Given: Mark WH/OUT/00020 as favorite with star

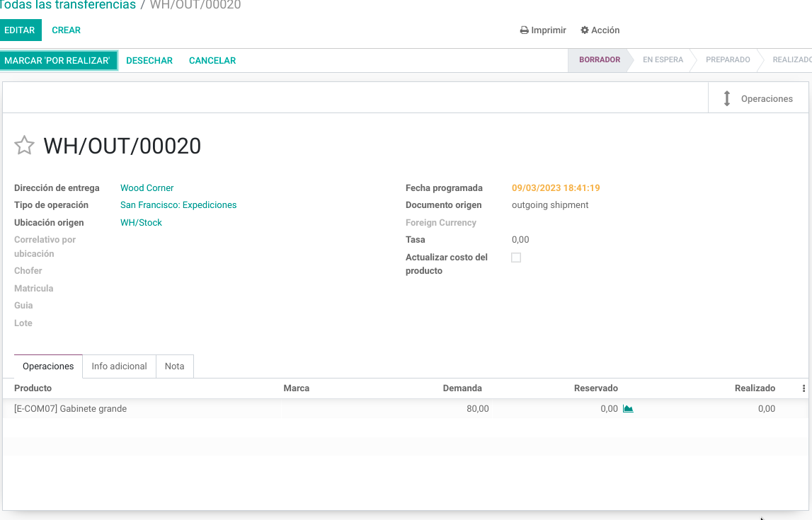Looking at the screenshot, I should tap(24, 146).
